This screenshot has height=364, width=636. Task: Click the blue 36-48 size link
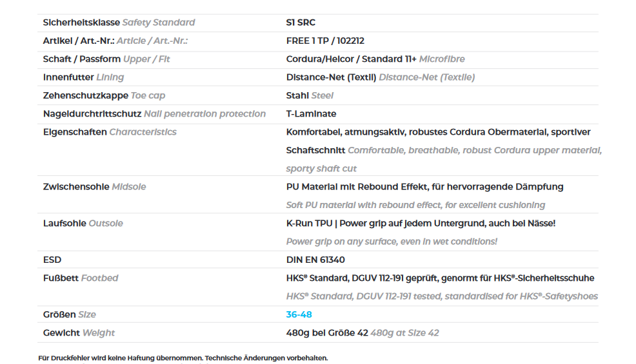(x=299, y=314)
